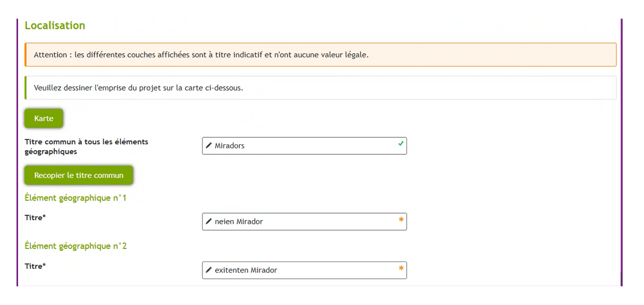Click the Localisation section heading

(x=55, y=26)
